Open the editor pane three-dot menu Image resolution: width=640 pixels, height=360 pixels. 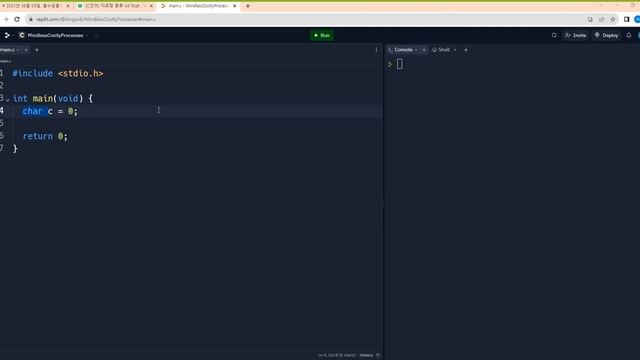[x=376, y=50]
